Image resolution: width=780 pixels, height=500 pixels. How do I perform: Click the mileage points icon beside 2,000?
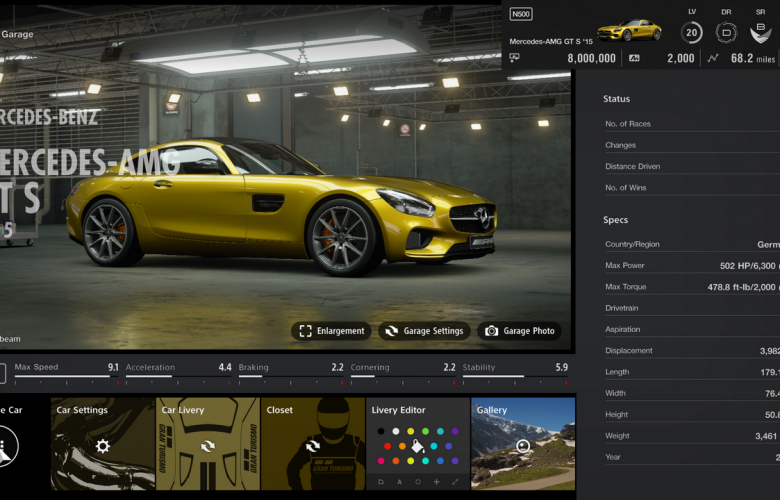[634, 59]
